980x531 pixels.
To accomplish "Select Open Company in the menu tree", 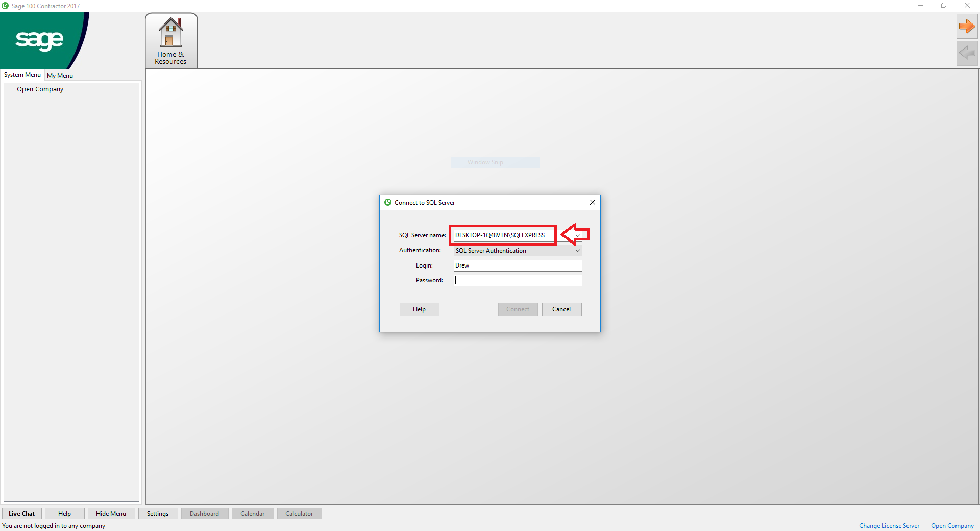I will tap(40, 89).
